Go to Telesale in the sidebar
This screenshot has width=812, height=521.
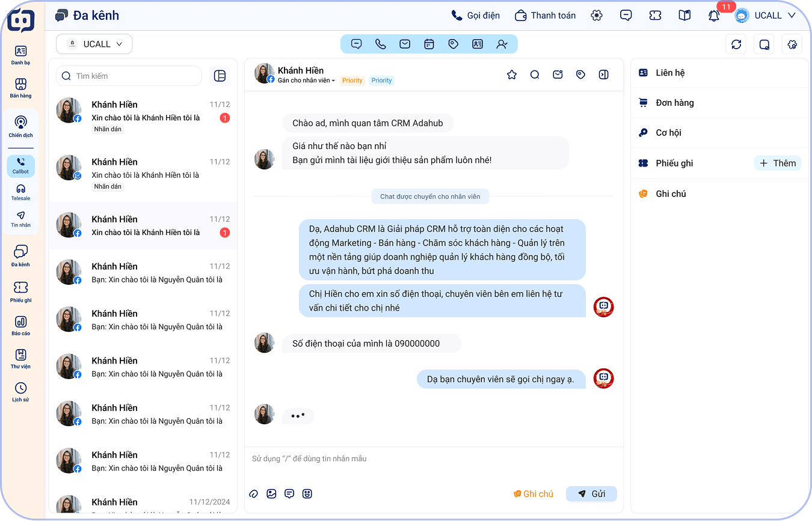click(20, 192)
